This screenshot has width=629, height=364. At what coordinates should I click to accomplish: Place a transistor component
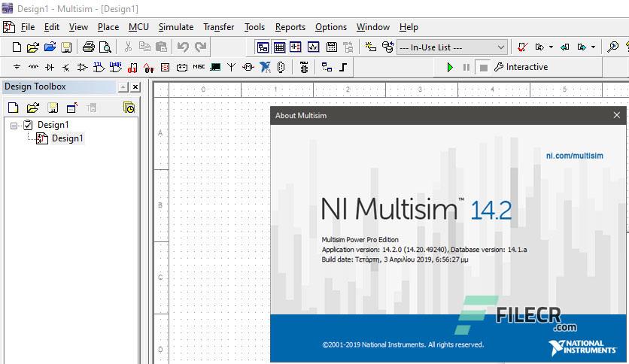(66, 68)
